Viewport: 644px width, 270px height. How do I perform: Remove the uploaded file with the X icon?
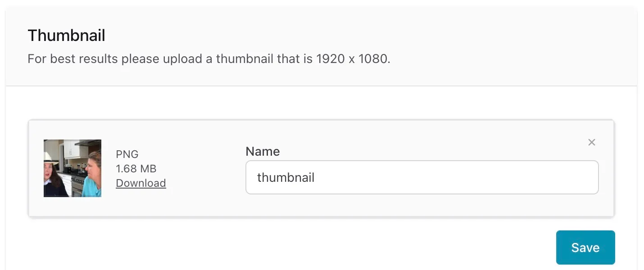[592, 142]
